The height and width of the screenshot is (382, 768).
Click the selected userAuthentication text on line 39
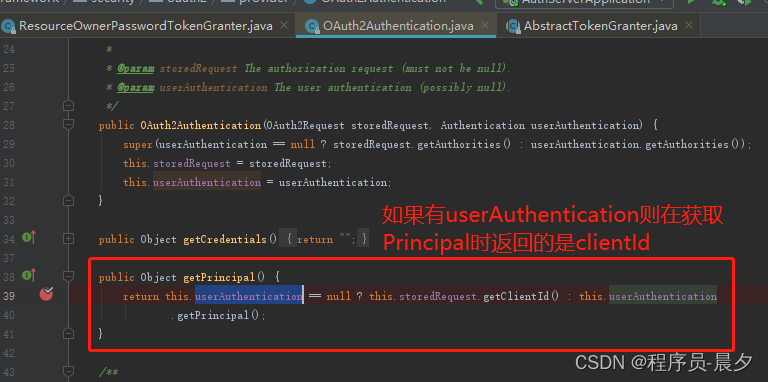coord(249,296)
